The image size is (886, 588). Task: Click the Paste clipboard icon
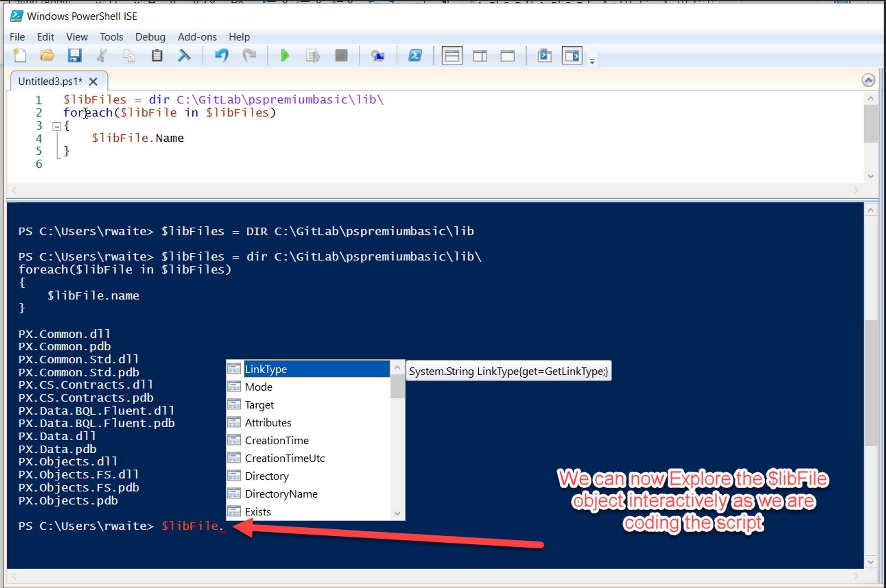click(x=157, y=55)
